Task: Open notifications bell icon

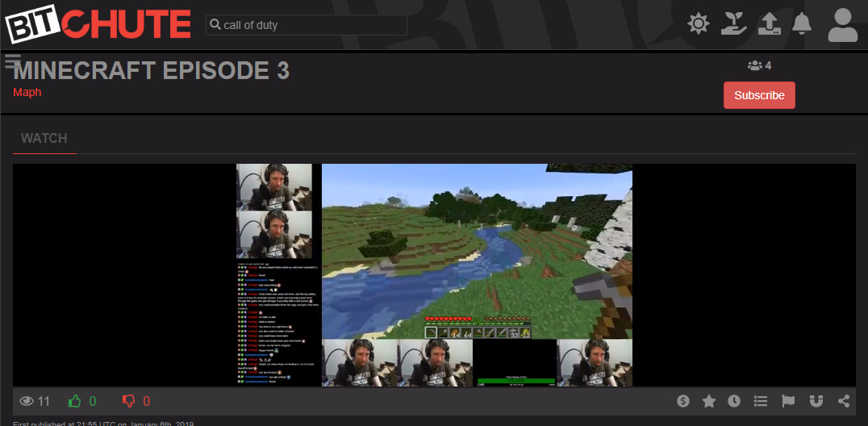Action: point(802,23)
